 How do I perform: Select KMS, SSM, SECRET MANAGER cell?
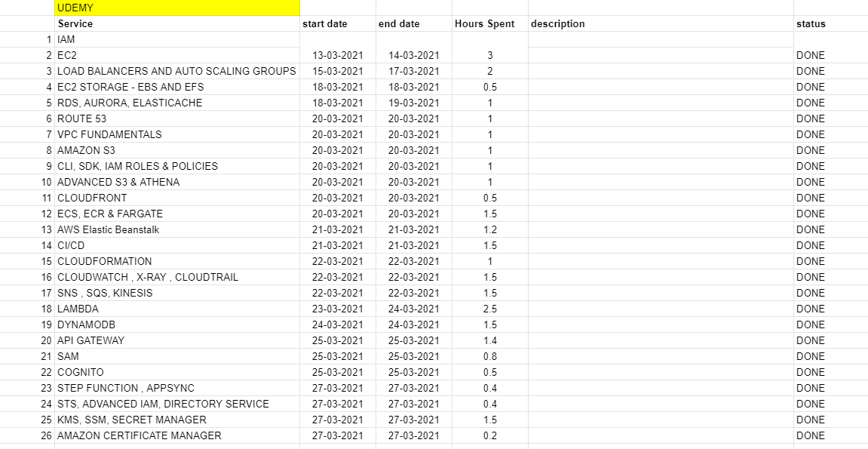[177, 420]
